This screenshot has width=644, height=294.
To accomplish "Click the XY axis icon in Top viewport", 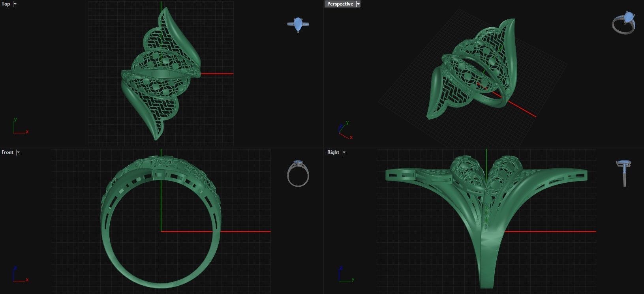I will tap(21, 126).
